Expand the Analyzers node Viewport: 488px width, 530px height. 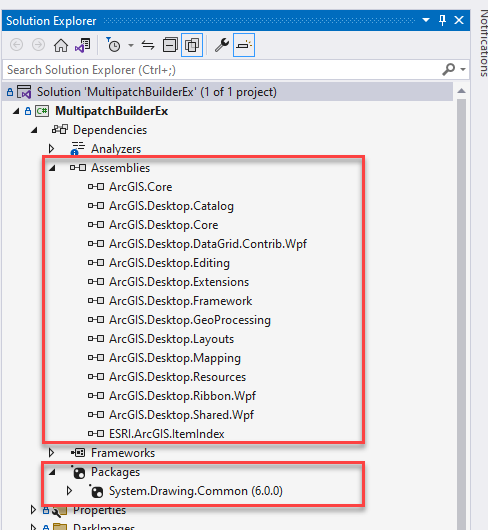pyautogui.click(x=51, y=149)
